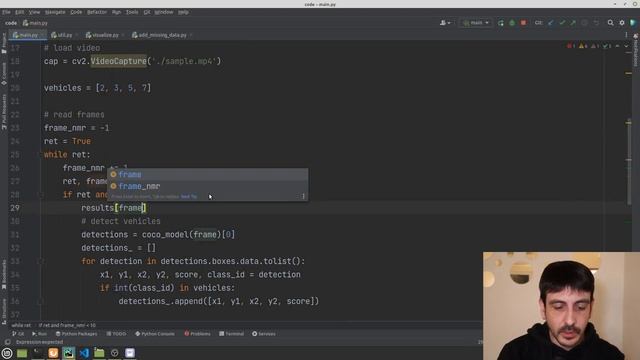Click the yellow warning count indicator
640x360 pixels.
tap(583, 46)
